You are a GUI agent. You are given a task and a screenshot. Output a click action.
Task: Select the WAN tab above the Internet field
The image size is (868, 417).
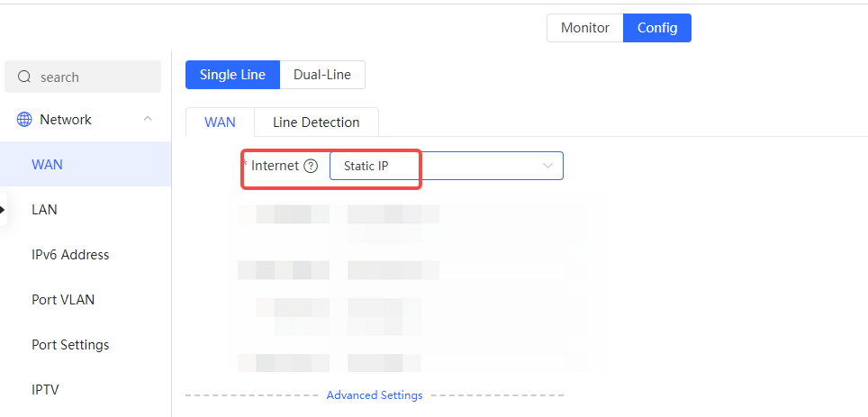pyautogui.click(x=220, y=122)
